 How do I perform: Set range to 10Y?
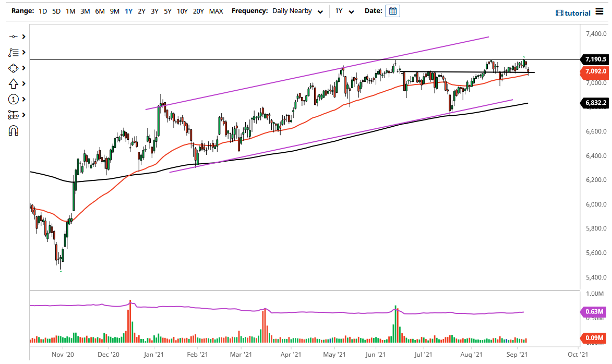182,11
